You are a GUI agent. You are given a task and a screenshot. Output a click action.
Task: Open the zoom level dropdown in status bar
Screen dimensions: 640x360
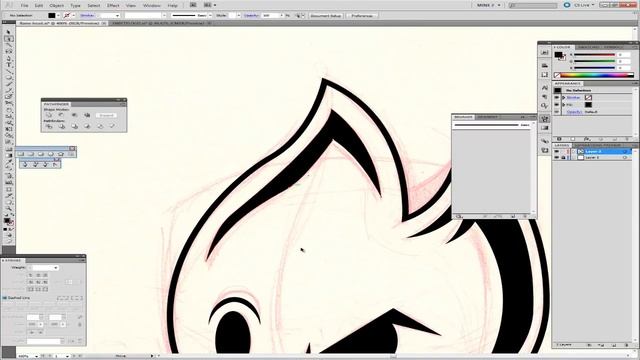point(36,356)
